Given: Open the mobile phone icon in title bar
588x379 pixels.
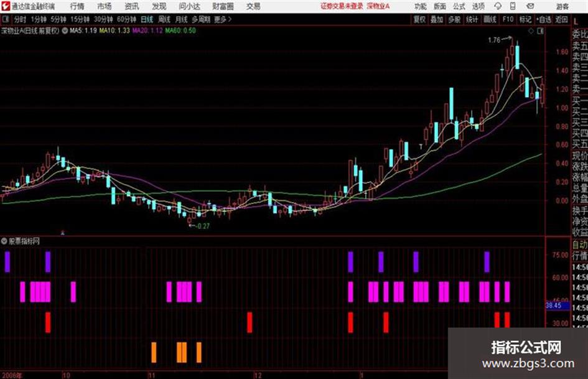Looking at the screenshot, I should coord(513,6).
